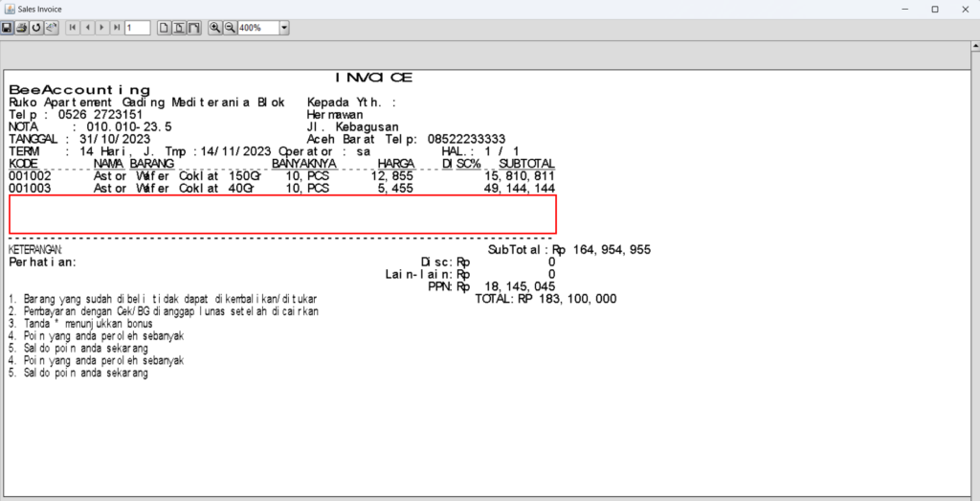
Task: Maximize the Sales Invoice window
Action: click(935, 9)
